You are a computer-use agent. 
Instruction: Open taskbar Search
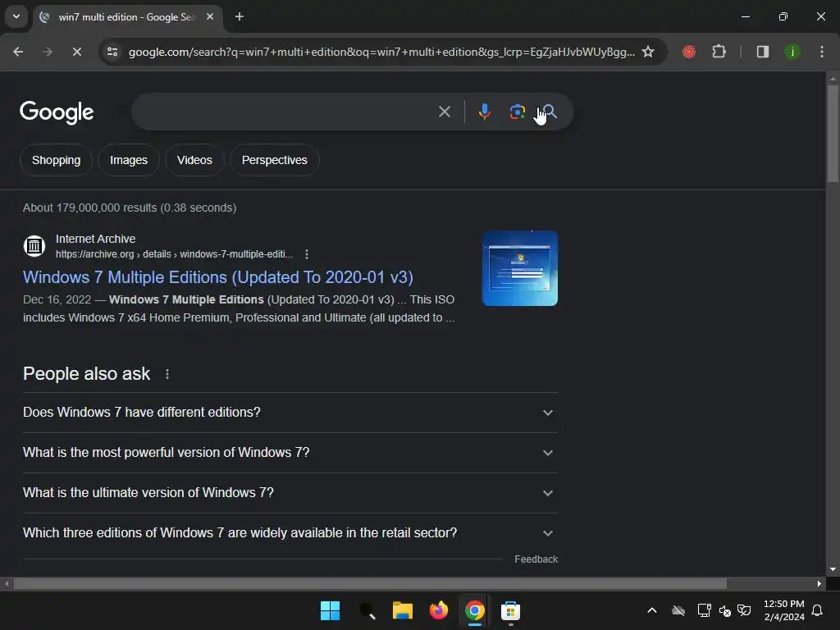tap(367, 610)
